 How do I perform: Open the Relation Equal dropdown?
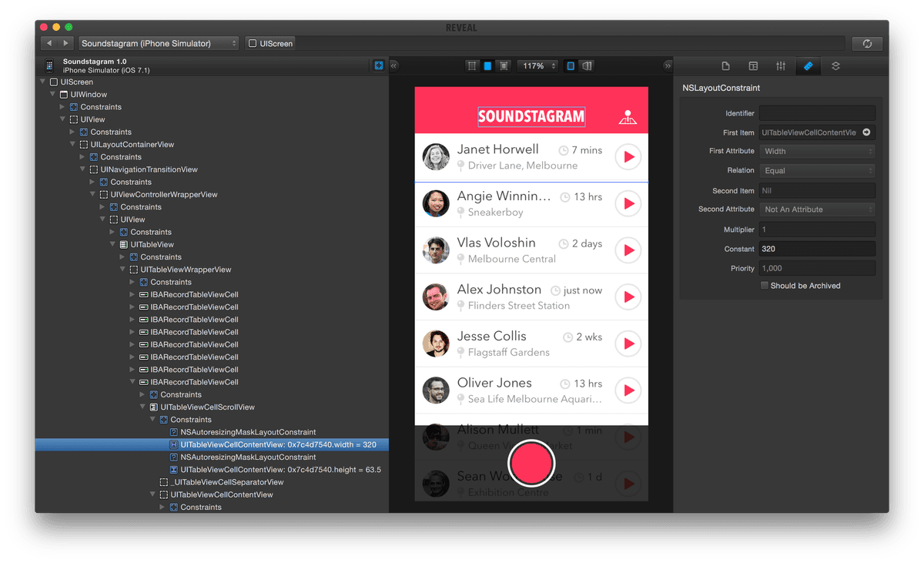tap(817, 171)
